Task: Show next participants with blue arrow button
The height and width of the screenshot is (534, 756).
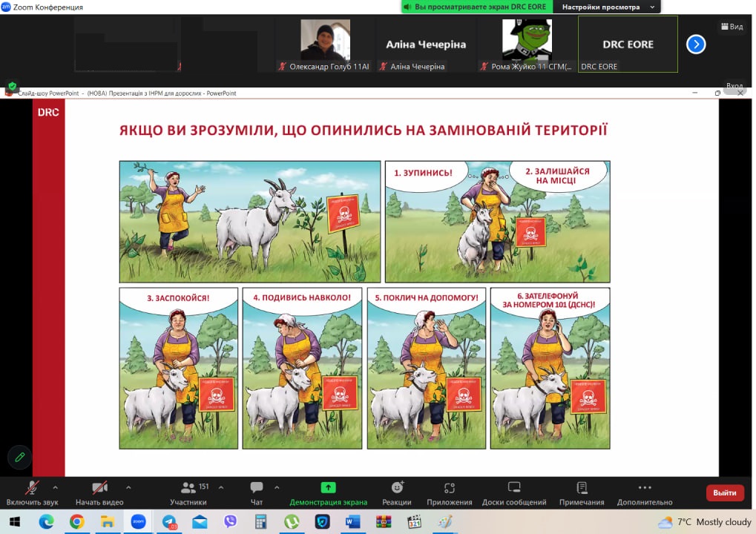Action: tap(696, 44)
